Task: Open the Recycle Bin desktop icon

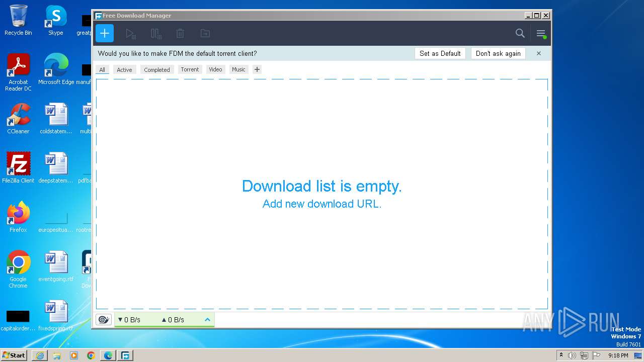Action: click(x=18, y=20)
